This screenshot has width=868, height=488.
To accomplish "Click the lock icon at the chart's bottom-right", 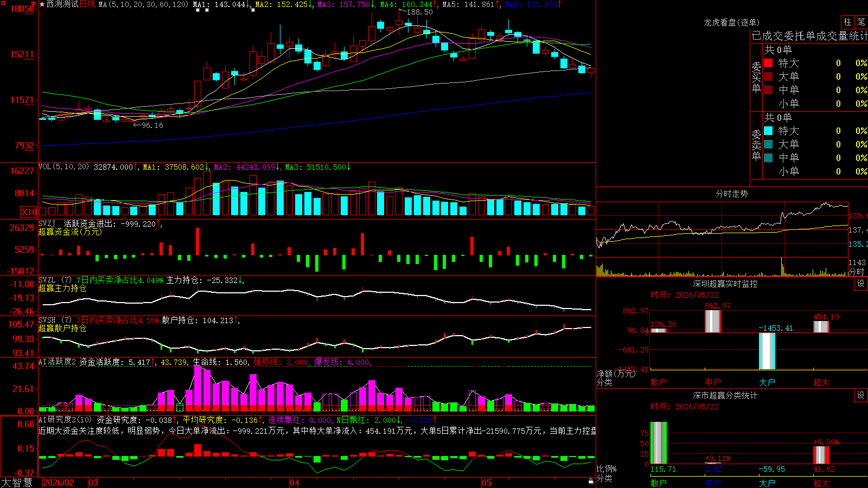I will point(591,481).
